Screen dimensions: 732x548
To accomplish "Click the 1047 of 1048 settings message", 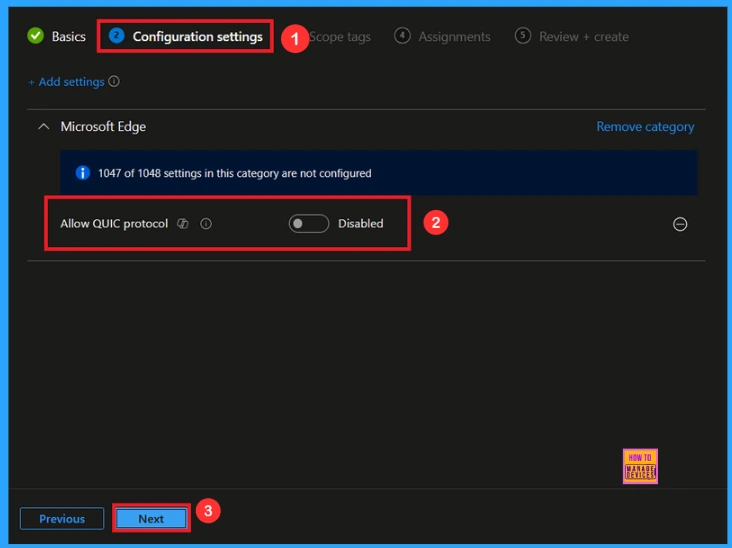I will 235,174.
